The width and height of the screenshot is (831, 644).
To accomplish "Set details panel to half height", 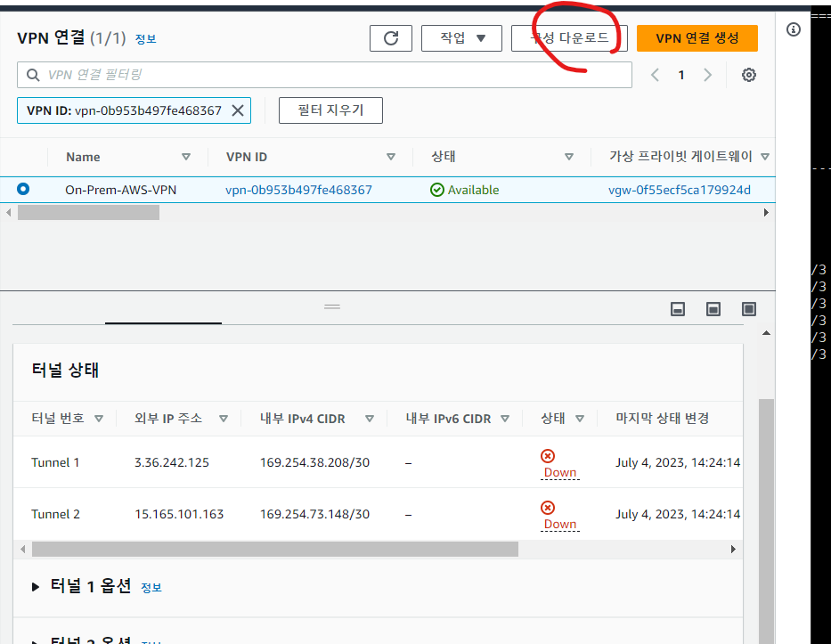I will (713, 309).
